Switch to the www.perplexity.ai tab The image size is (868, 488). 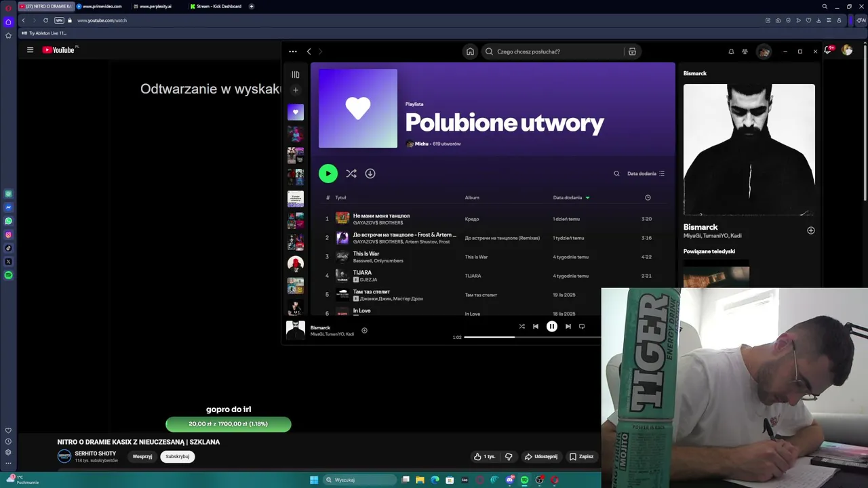click(x=157, y=6)
